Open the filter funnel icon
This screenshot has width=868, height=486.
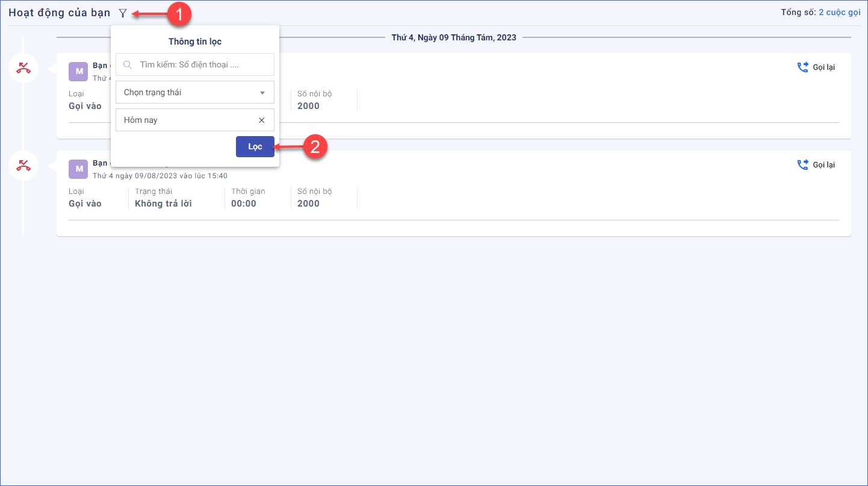123,13
